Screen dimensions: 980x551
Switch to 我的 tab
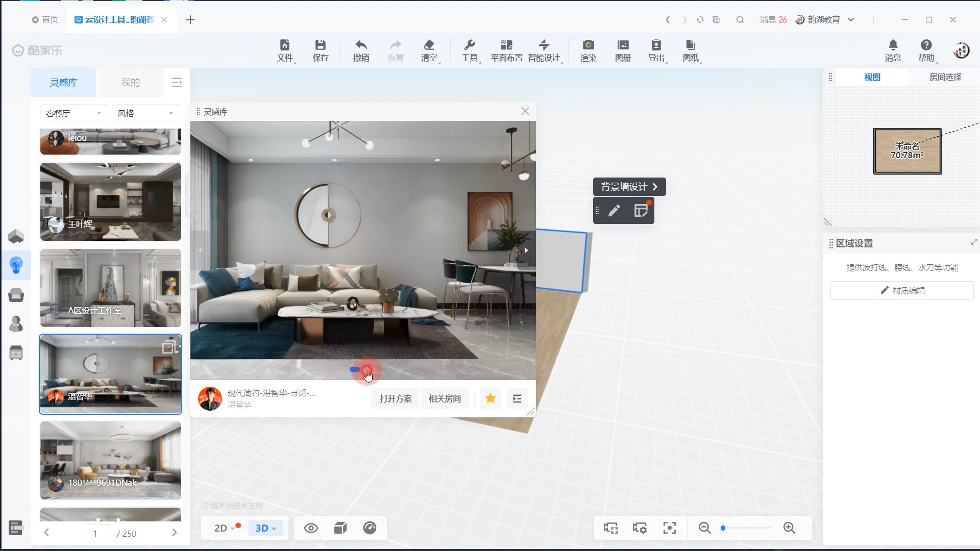tap(131, 83)
